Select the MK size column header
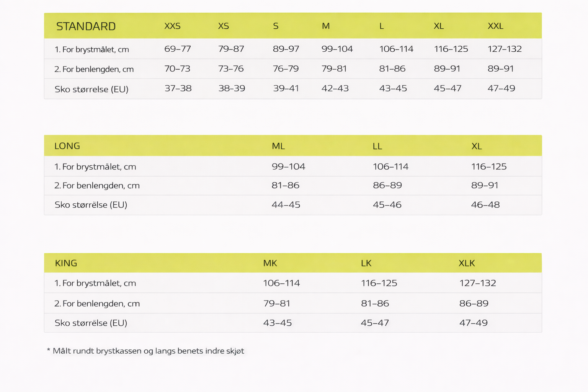The height and width of the screenshot is (392, 588). pyautogui.click(x=270, y=263)
